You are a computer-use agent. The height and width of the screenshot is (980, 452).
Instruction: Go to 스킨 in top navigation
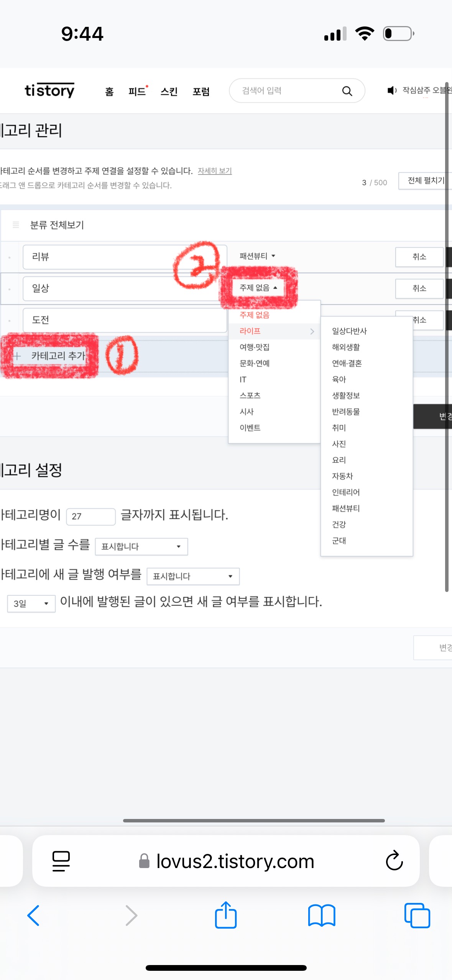point(169,91)
